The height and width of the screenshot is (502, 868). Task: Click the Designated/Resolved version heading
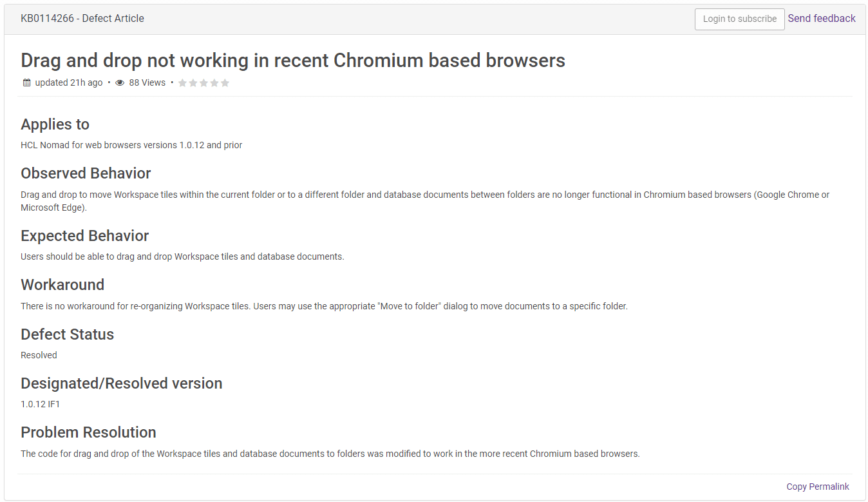(121, 383)
